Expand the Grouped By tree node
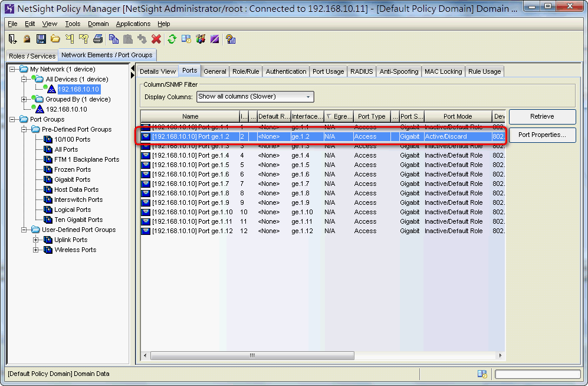 pyautogui.click(x=24, y=99)
